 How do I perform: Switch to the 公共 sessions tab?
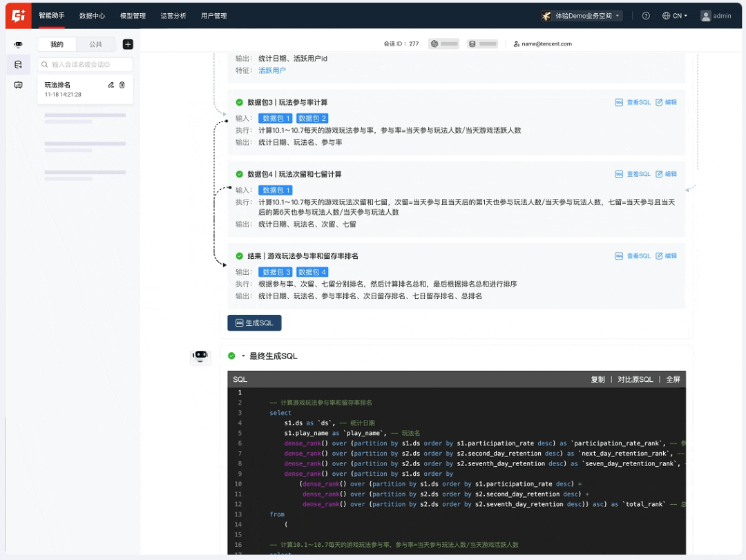pyautogui.click(x=95, y=44)
